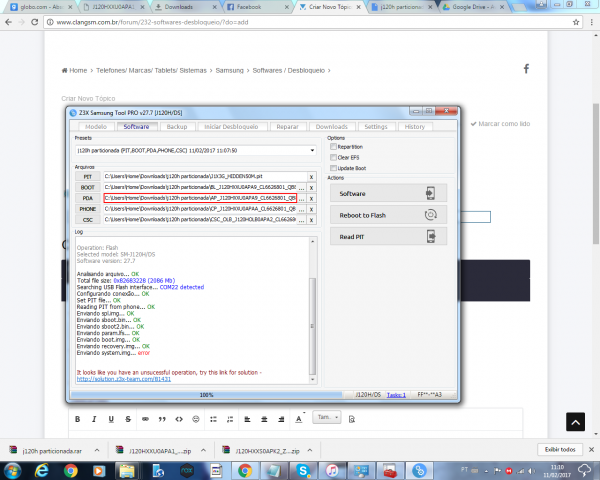This screenshot has width=600, height=480.
Task: Click the Windows Start button
Action: 12,470
